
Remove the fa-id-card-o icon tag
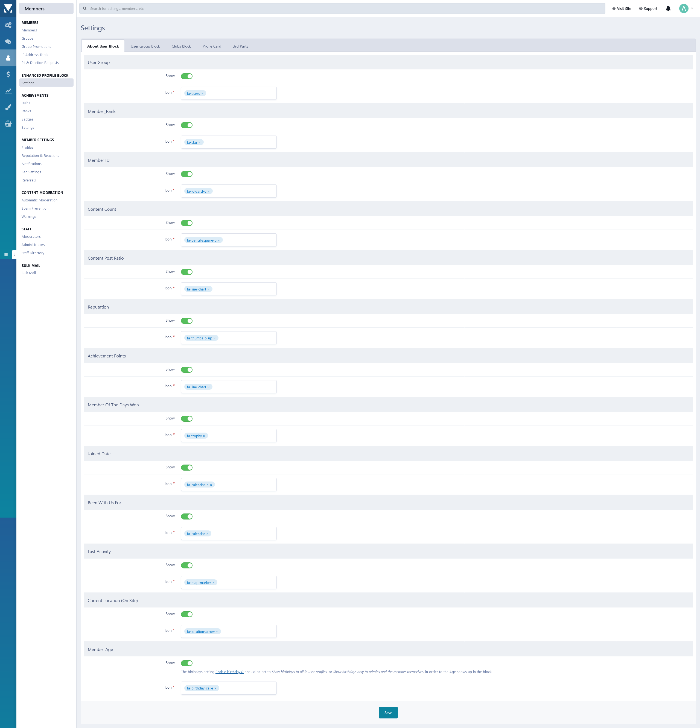tap(209, 192)
